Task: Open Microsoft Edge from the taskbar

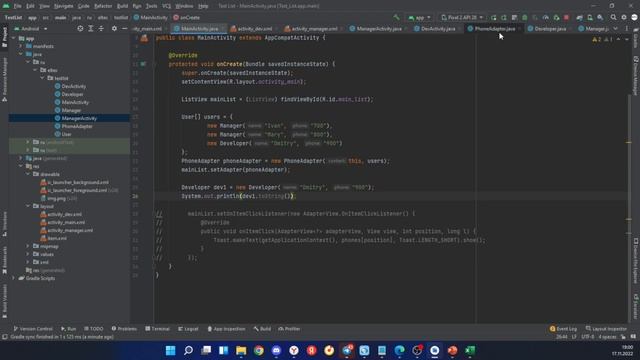Action: point(400,351)
